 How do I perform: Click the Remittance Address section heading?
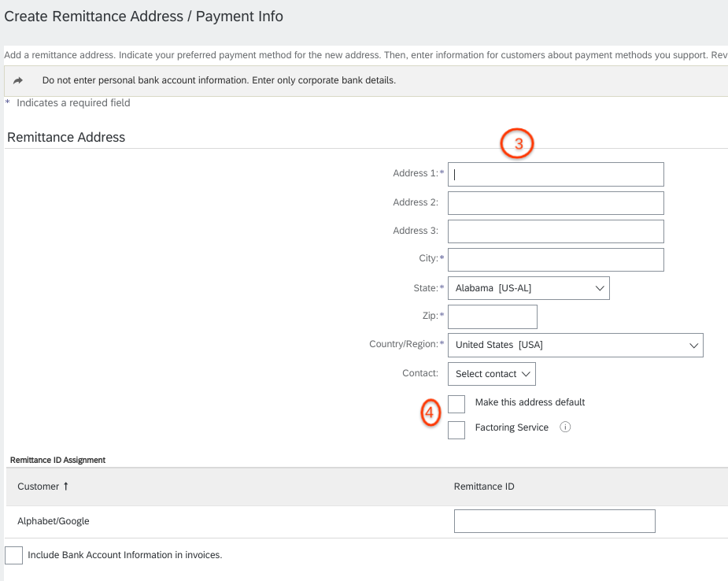(65, 137)
